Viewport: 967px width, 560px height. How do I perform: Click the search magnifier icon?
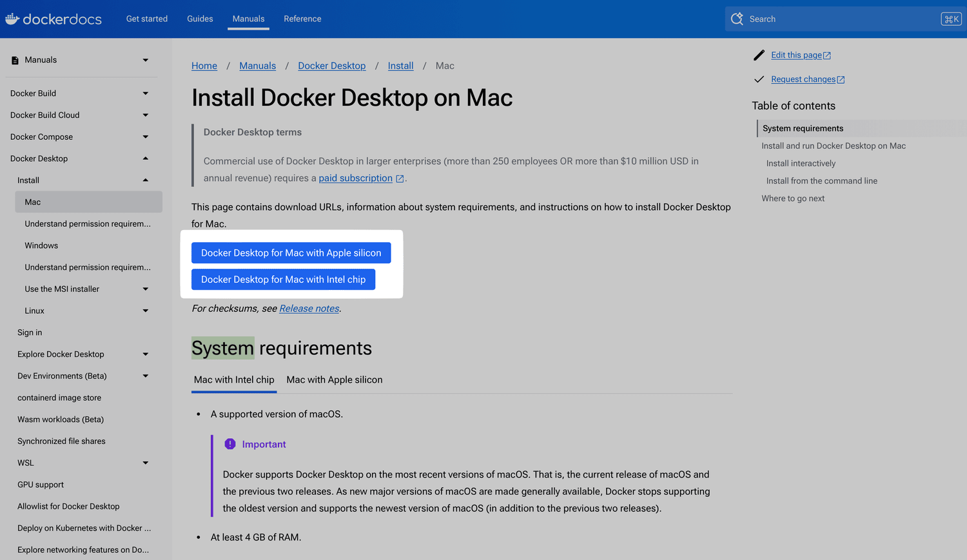(x=737, y=19)
